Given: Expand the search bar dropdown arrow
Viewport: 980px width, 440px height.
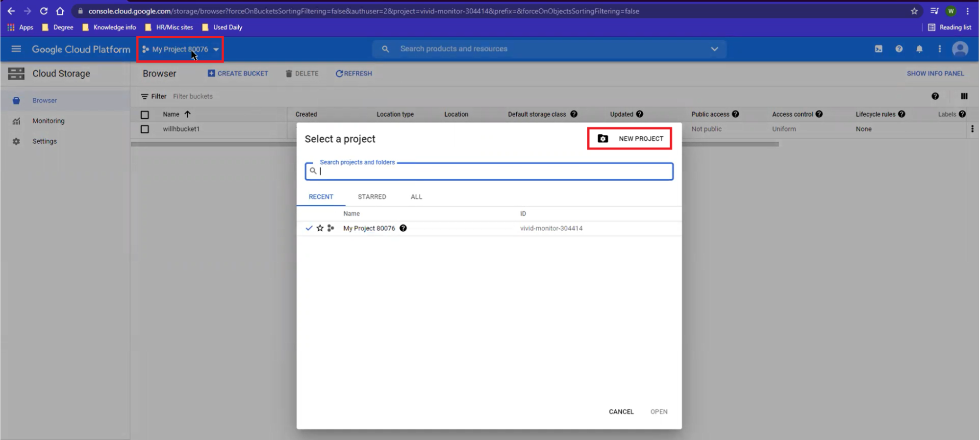Looking at the screenshot, I should [x=714, y=49].
